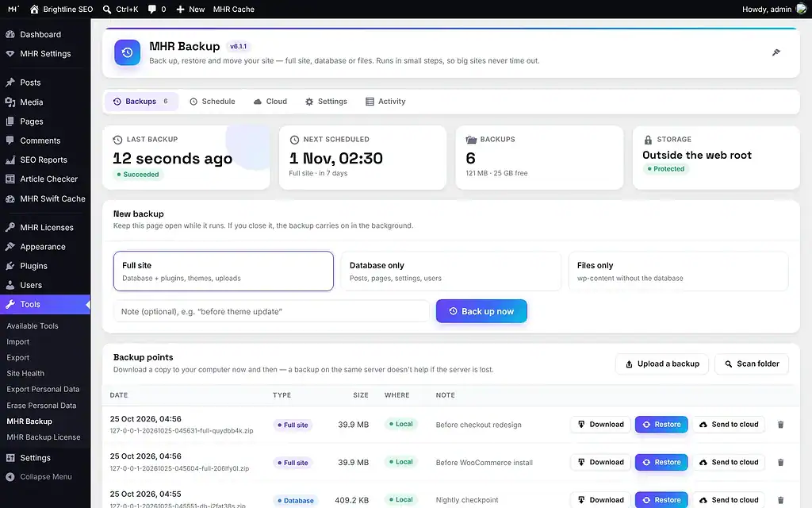This screenshot has width=812, height=508.
Task: Select Files only backup option
Action: click(679, 271)
